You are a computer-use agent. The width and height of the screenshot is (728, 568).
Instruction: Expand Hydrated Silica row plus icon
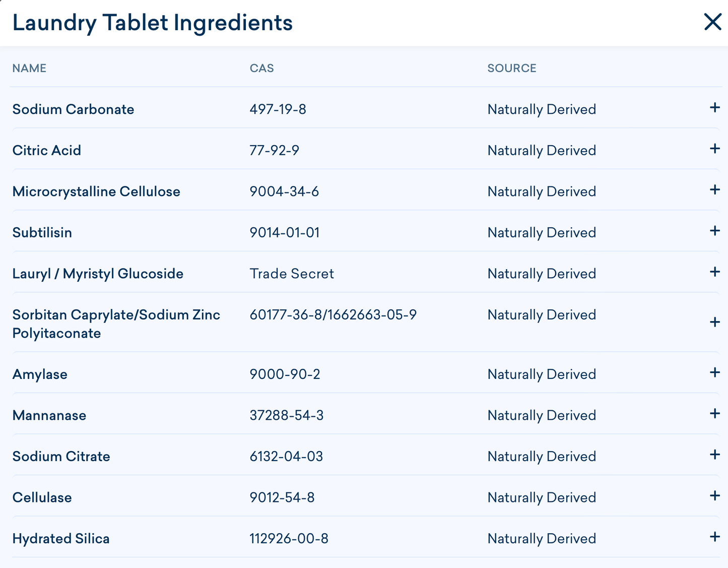click(x=714, y=537)
